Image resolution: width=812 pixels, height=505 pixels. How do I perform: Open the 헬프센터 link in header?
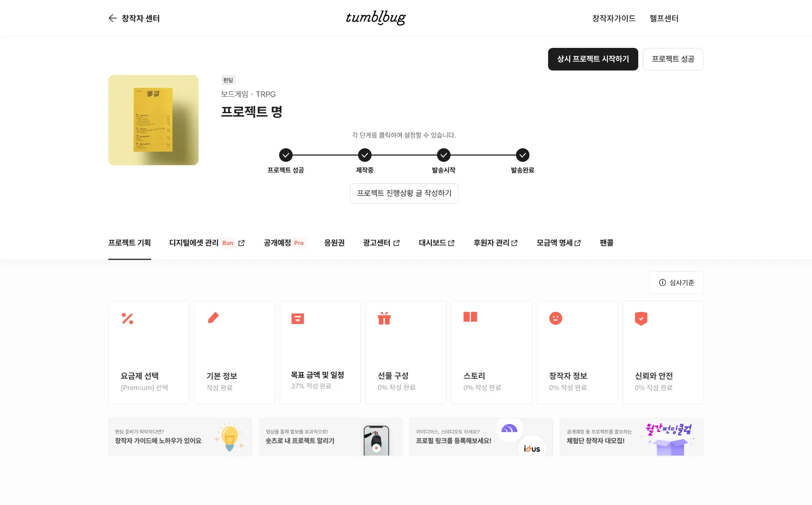tap(664, 18)
